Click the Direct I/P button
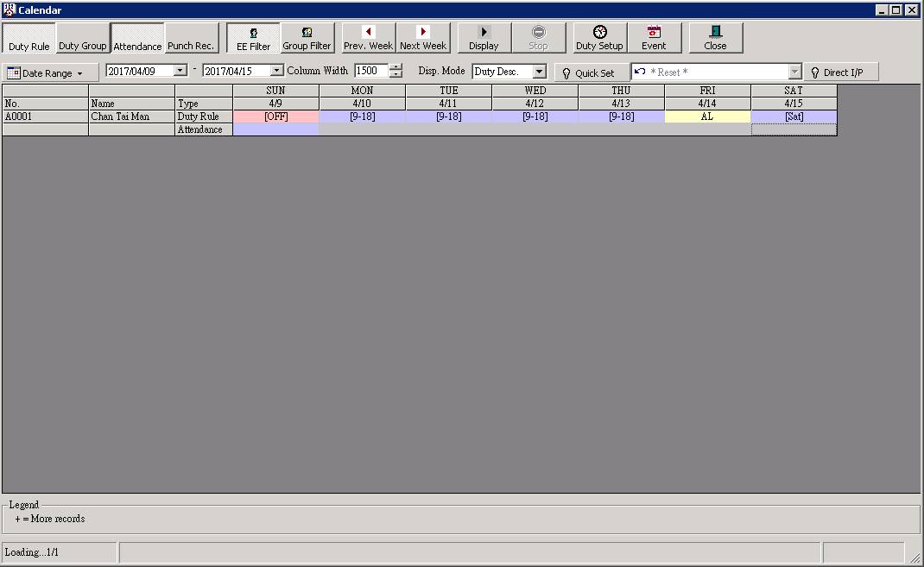The image size is (924, 567). tap(841, 72)
